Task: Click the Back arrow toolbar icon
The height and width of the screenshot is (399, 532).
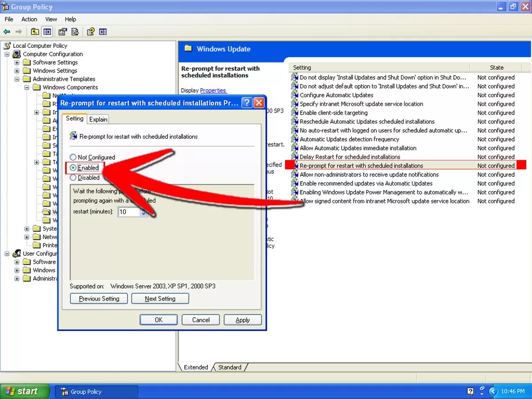Action: [x=7, y=32]
